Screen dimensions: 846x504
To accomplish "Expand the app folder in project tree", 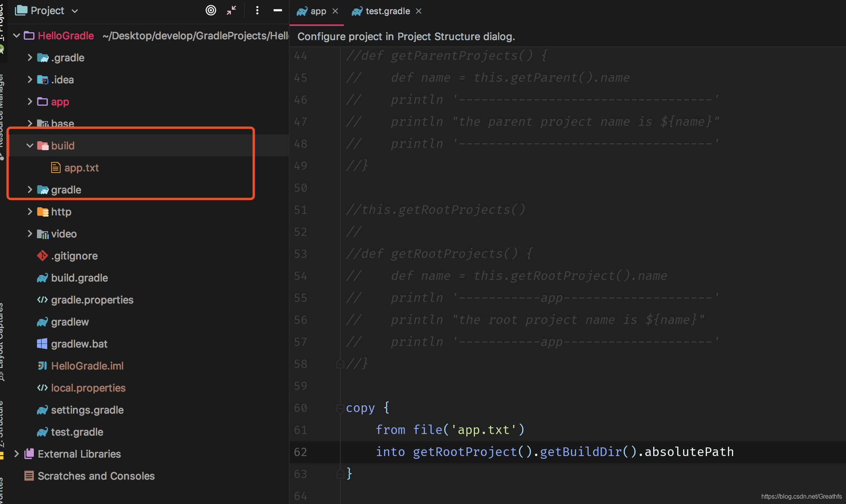I will [x=31, y=101].
